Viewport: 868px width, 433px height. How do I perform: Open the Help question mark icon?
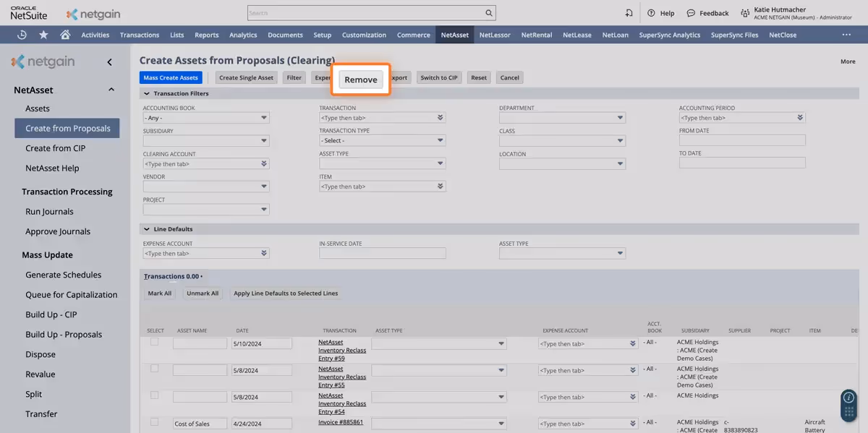651,12
